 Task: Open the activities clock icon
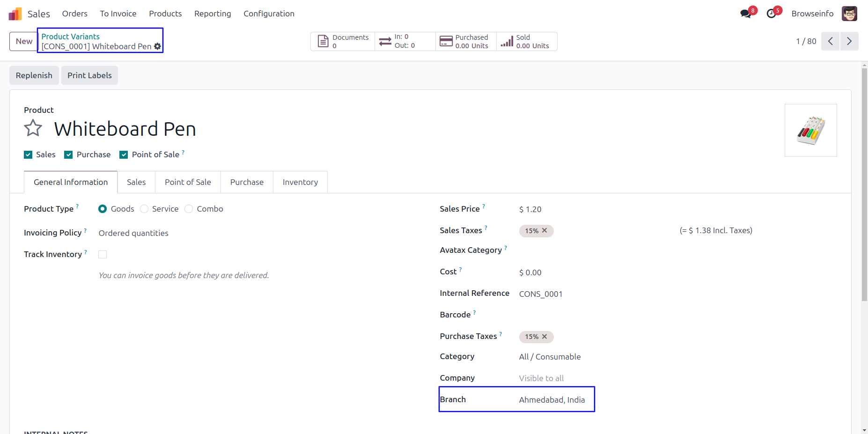click(771, 14)
